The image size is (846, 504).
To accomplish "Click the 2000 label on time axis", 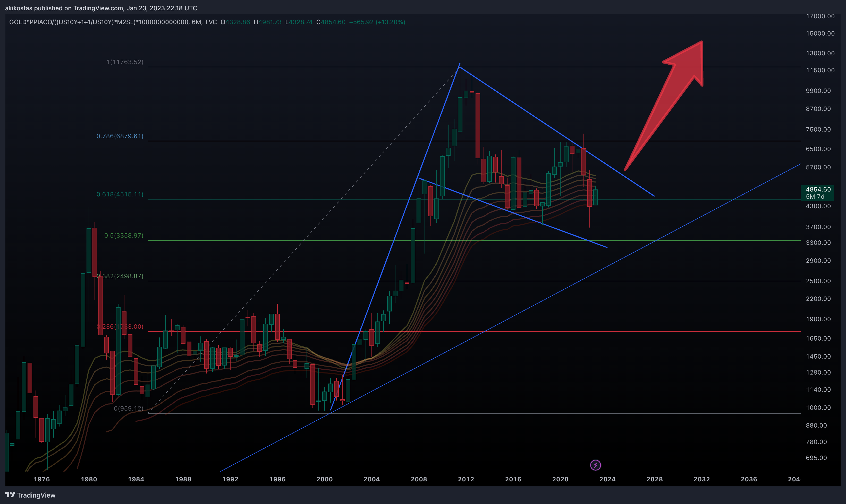I will coord(325,479).
